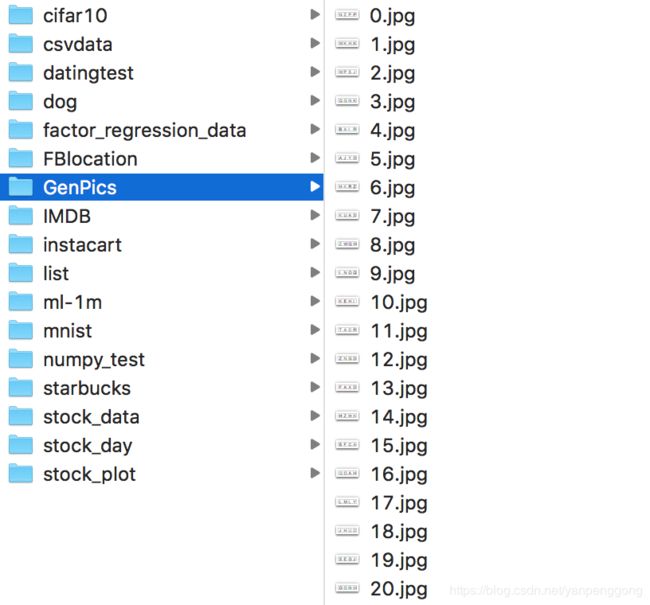This screenshot has width=650, height=605.
Task: Select the file 5.jpg
Action: point(392,159)
